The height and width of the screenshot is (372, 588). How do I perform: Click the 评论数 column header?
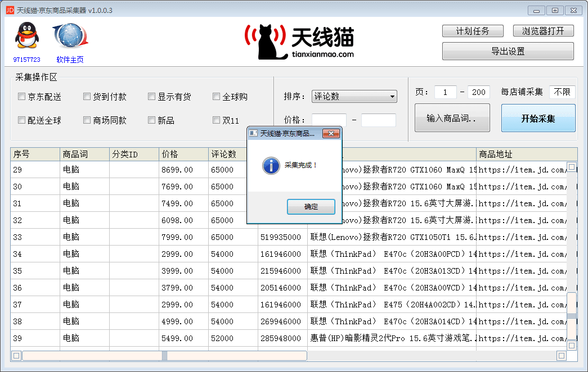point(228,154)
